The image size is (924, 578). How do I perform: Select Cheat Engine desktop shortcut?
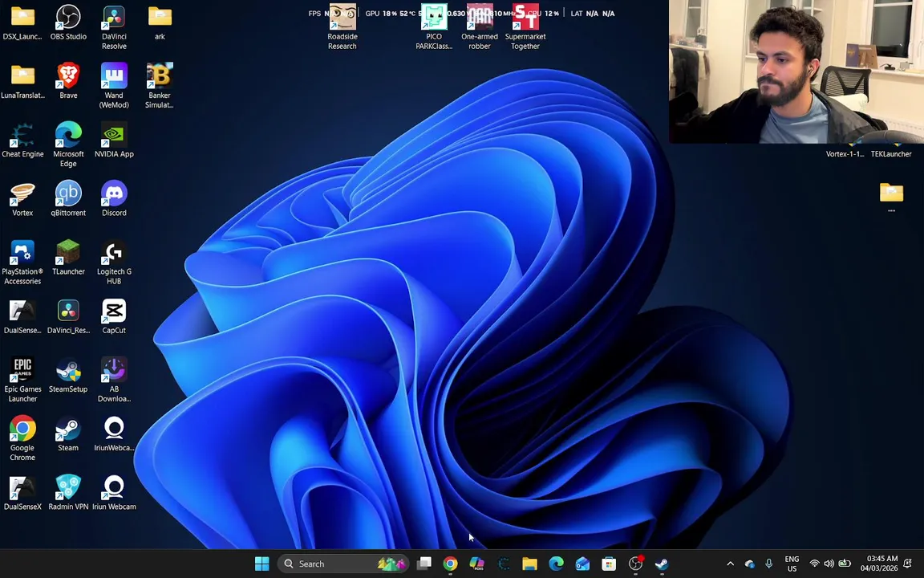tap(22, 140)
